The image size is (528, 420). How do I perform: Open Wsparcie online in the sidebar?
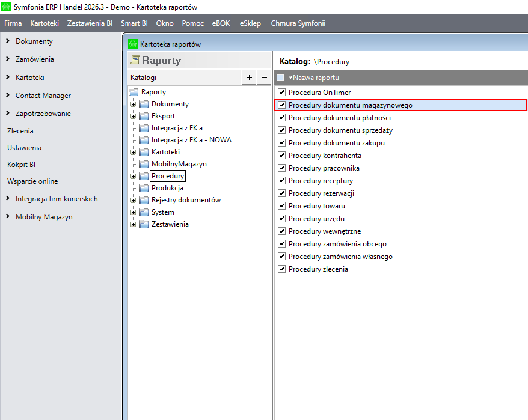point(32,181)
